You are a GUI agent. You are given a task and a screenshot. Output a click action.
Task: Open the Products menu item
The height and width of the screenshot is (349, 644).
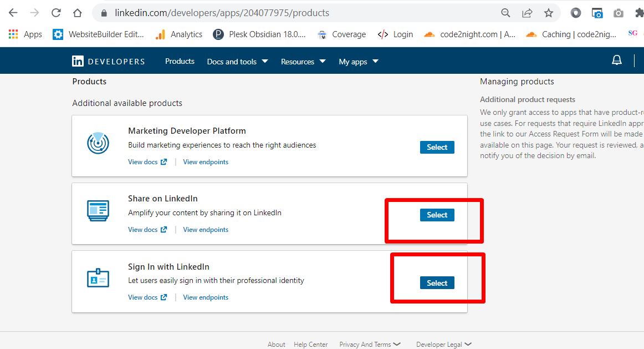pyautogui.click(x=180, y=61)
